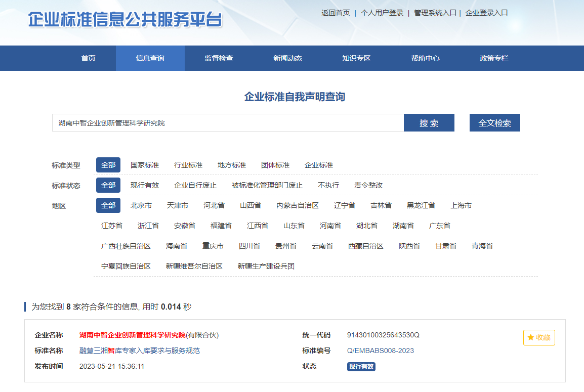Open the 首页 navigation tab

click(x=88, y=58)
